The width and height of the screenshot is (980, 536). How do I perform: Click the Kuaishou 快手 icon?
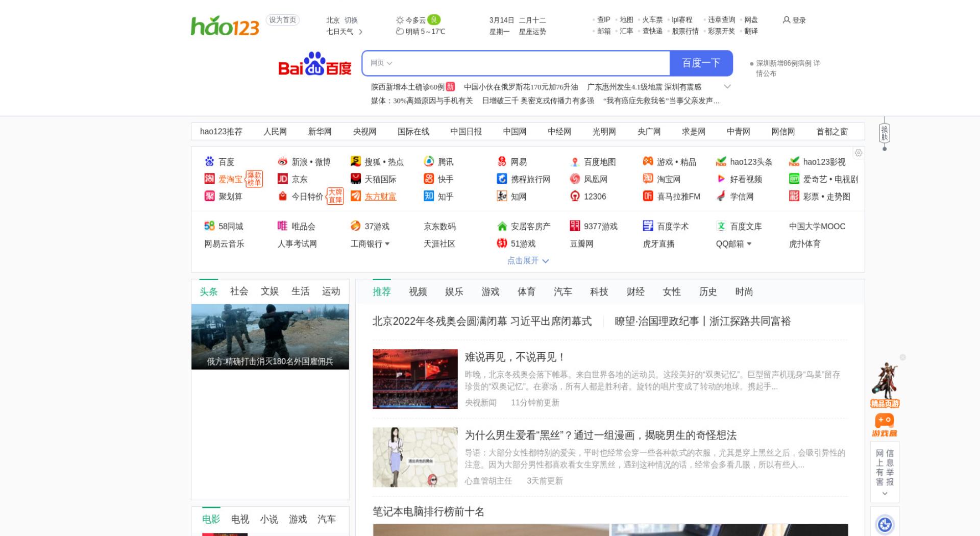[x=429, y=179]
